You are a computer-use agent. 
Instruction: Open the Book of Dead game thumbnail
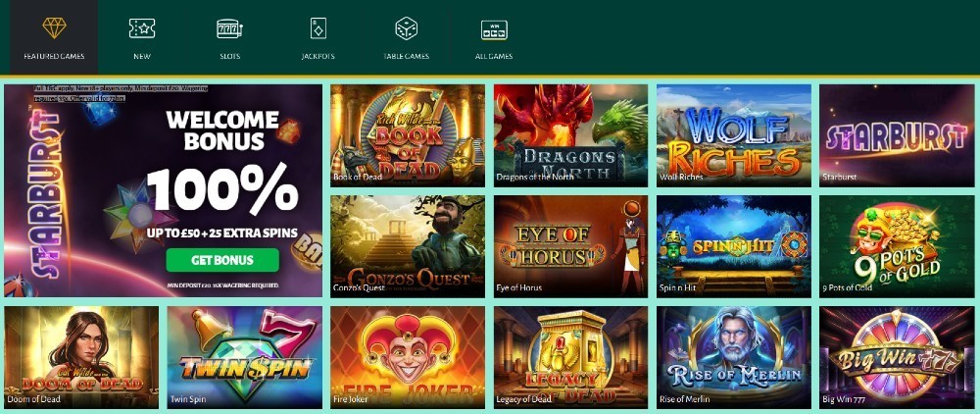[x=408, y=135]
